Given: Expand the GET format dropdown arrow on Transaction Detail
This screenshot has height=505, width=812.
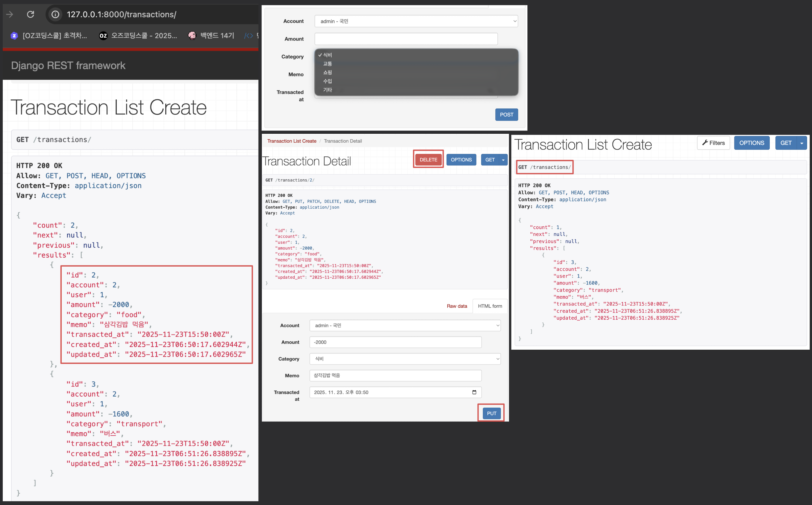Looking at the screenshot, I should coord(503,160).
